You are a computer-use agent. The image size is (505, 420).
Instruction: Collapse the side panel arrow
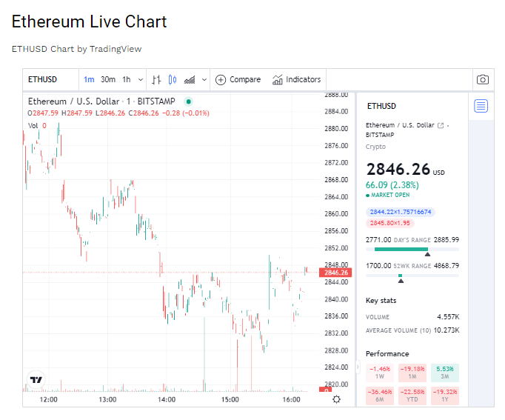click(x=358, y=367)
